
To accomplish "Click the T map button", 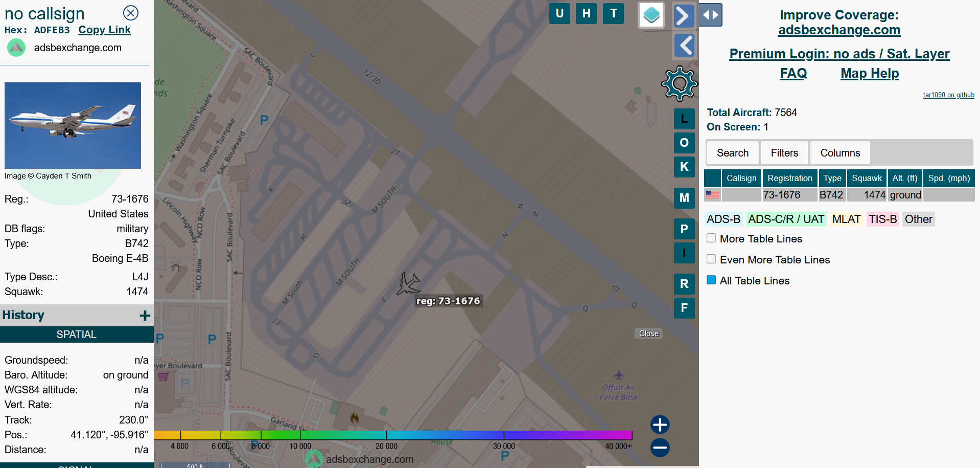I will (614, 13).
